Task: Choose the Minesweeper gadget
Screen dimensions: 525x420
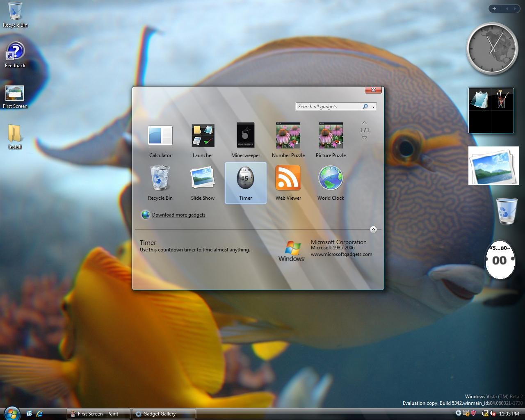Action: tap(245, 136)
